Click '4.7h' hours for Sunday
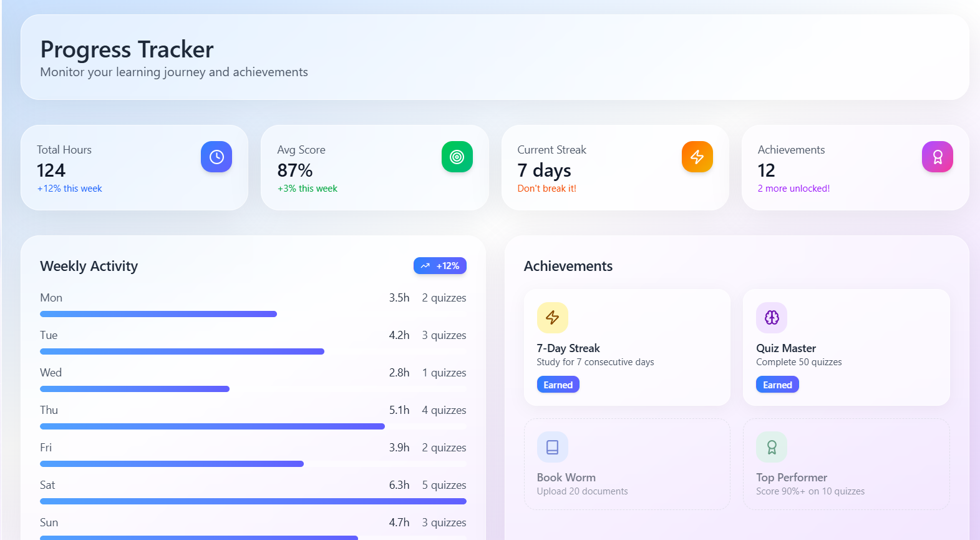 [399, 523]
